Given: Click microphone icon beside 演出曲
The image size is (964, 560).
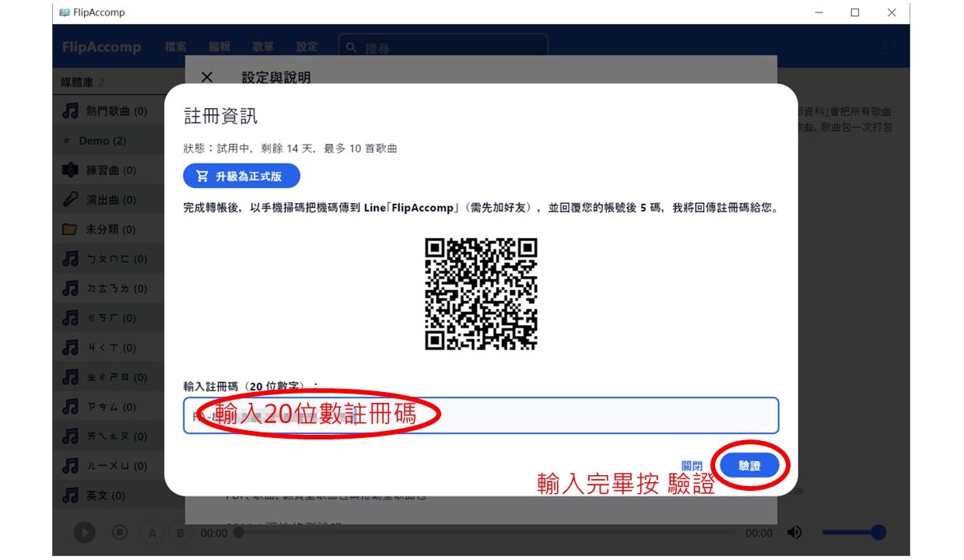Looking at the screenshot, I should pyautogui.click(x=70, y=200).
